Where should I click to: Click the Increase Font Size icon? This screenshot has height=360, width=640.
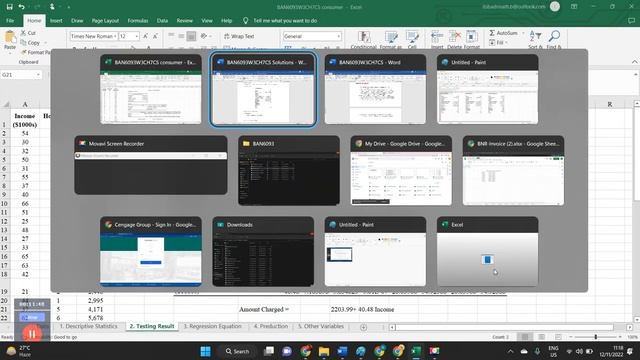pos(145,36)
